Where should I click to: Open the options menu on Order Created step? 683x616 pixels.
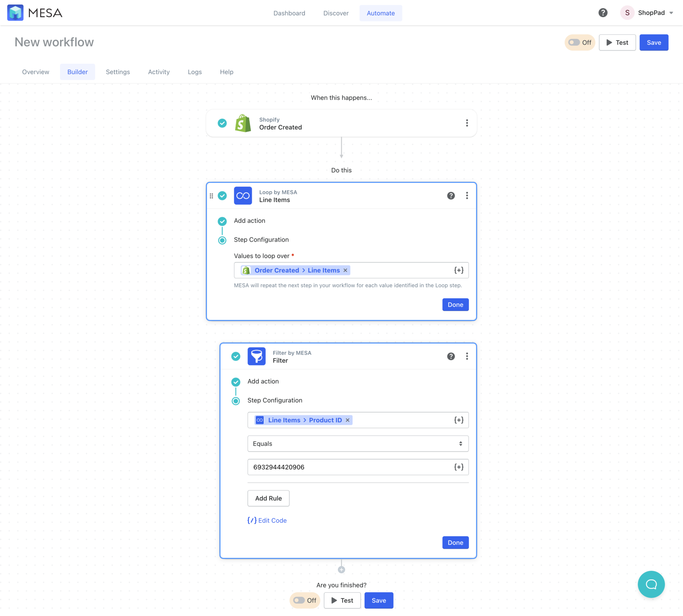pyautogui.click(x=467, y=123)
